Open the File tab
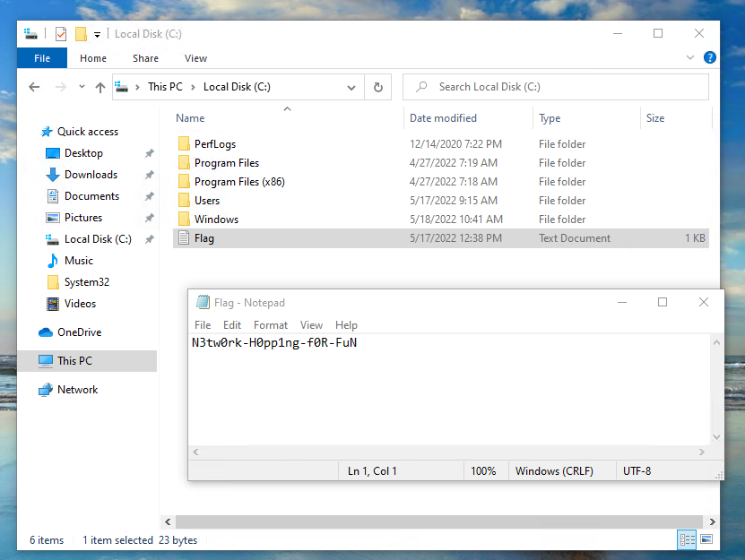The width and height of the screenshot is (745, 560). (x=42, y=58)
